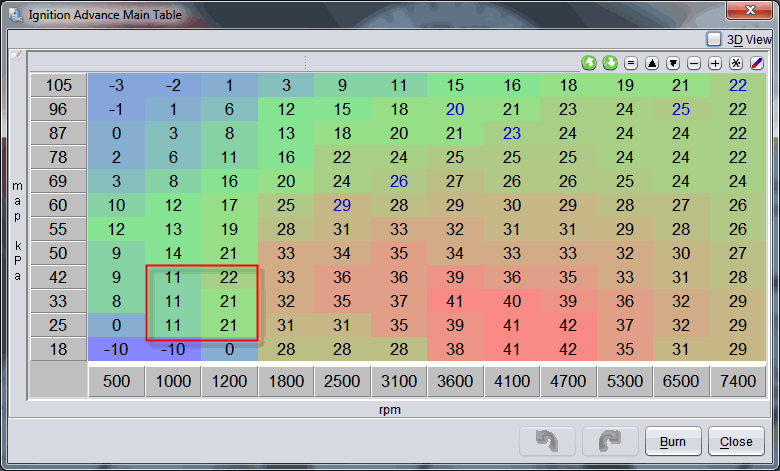The image size is (780, 471).
Task: Select the blue 22 cell at 105 kPa, 7400 rpm
Action: coord(738,85)
